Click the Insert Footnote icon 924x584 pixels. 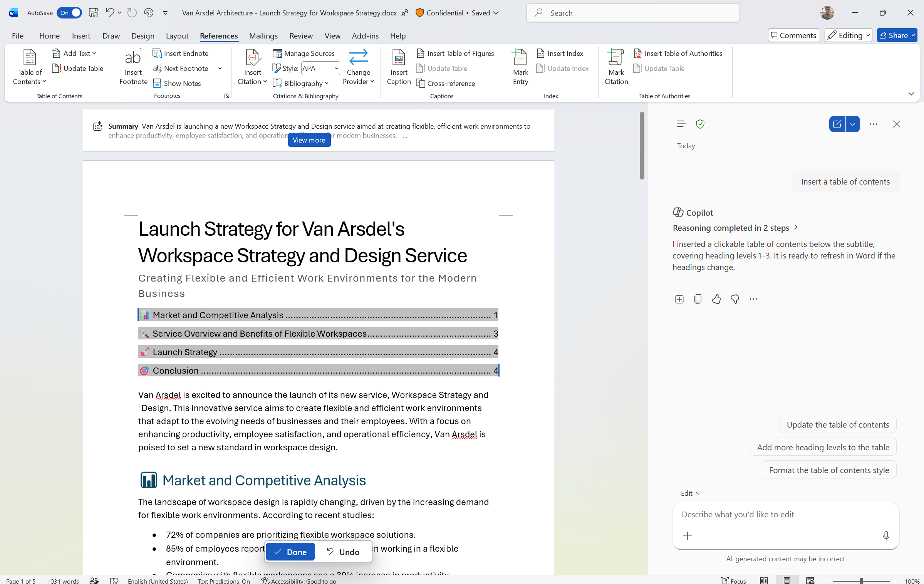coord(133,58)
